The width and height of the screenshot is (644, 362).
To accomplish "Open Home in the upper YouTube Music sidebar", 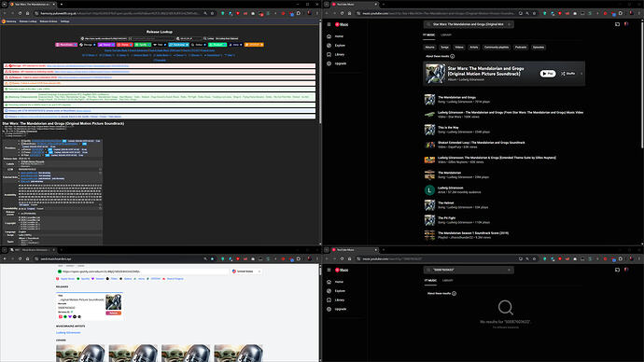I will point(339,36).
